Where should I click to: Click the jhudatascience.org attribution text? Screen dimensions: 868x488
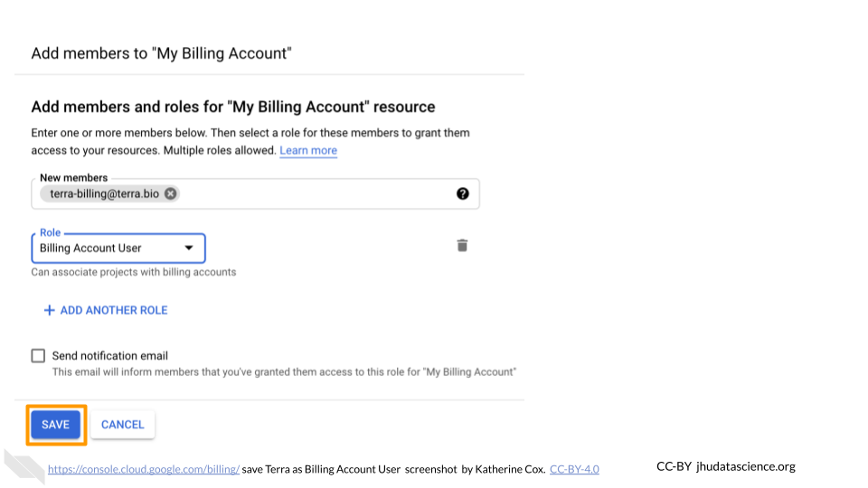click(746, 466)
